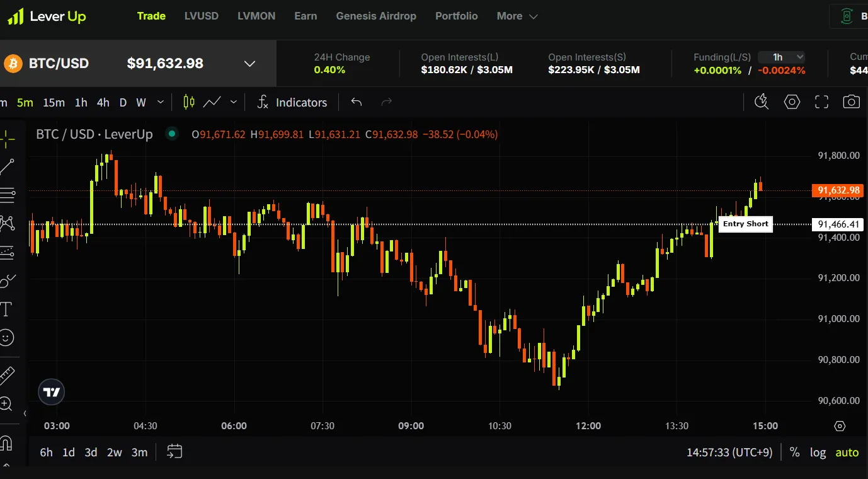Screen dimensions: 868x479
Task: Open the emoji icons tool
Action: 6,338
